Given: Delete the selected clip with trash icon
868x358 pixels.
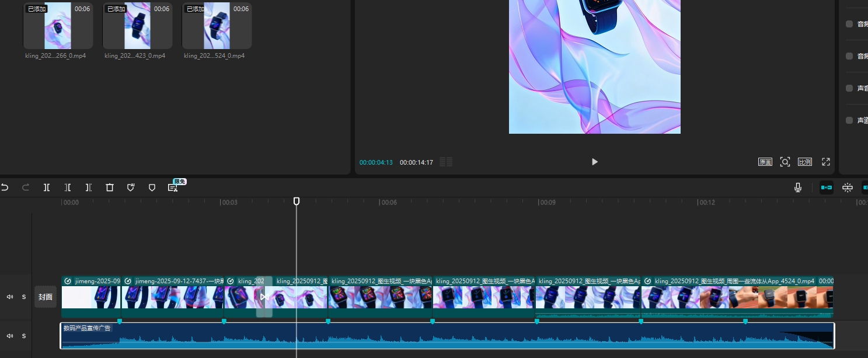Looking at the screenshot, I should 110,187.
